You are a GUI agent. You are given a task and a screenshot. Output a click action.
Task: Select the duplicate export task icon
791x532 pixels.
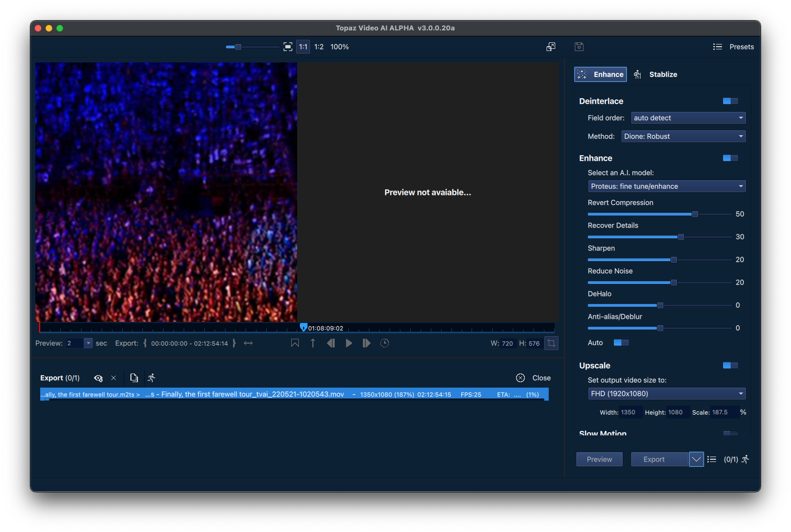pyautogui.click(x=134, y=377)
